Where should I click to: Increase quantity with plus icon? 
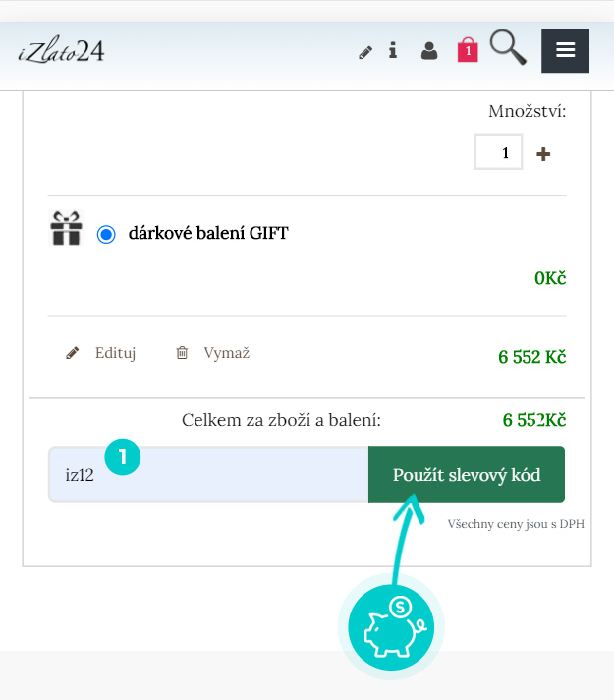point(543,154)
